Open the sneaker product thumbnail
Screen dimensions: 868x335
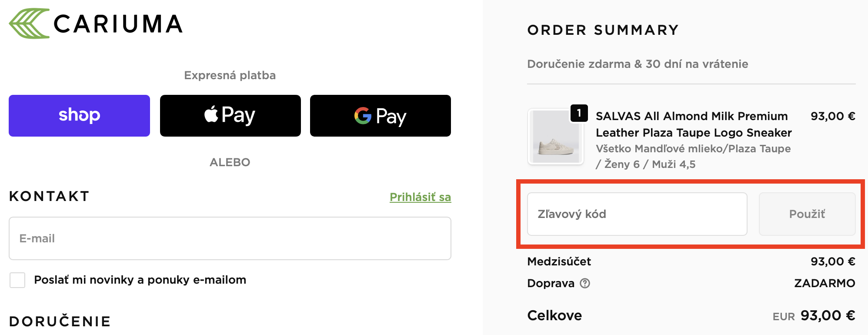pos(556,137)
